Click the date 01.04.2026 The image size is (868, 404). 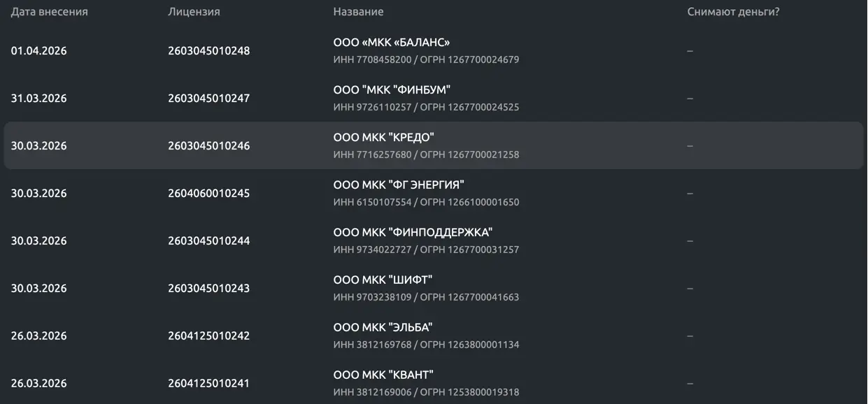tap(38, 51)
